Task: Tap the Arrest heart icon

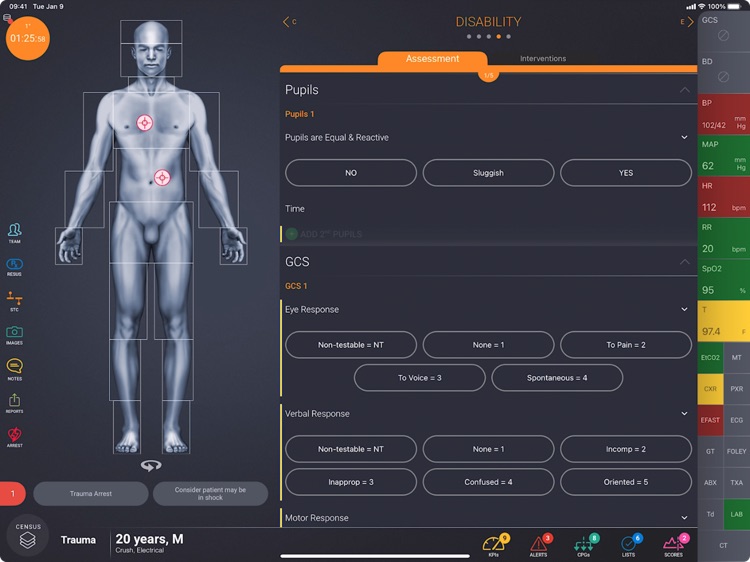Action: (x=14, y=437)
